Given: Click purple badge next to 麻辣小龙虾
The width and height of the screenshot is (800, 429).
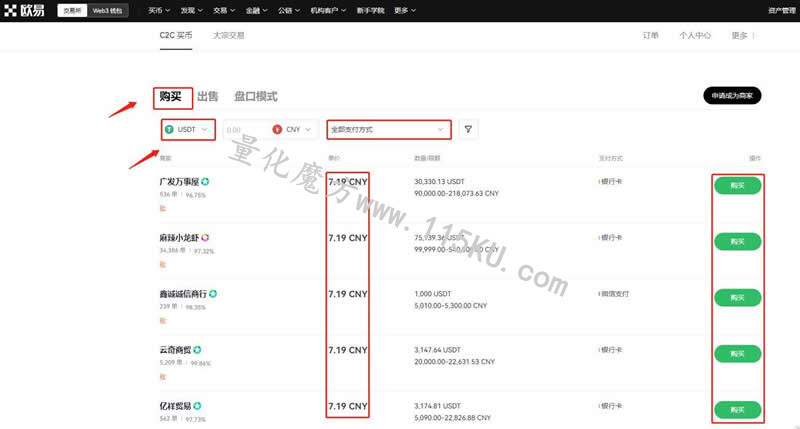Looking at the screenshot, I should [x=205, y=238].
